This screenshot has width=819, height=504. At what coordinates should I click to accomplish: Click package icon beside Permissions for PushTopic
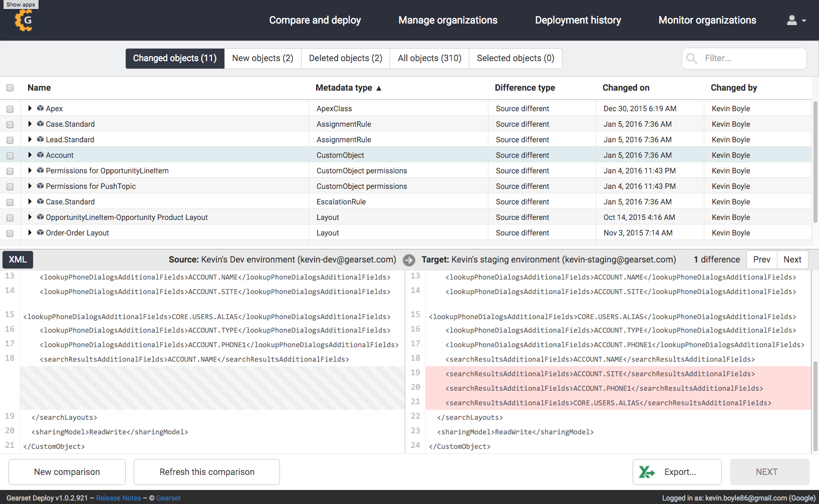[x=40, y=186]
